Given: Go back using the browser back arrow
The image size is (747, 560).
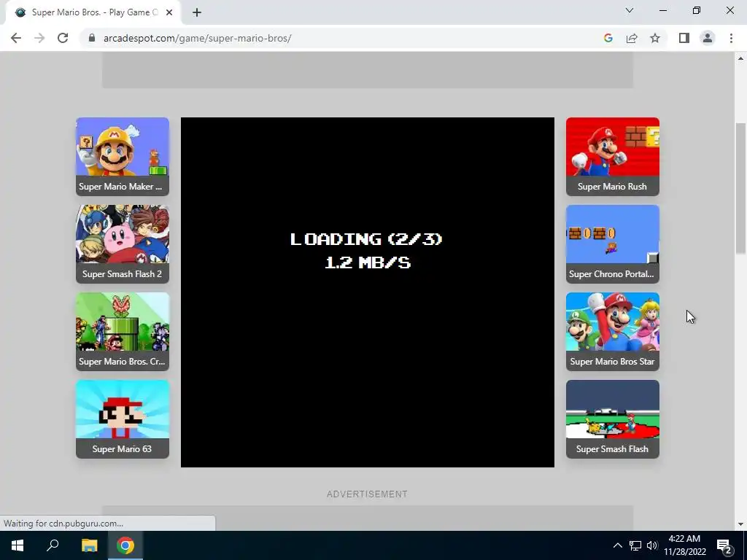Looking at the screenshot, I should tap(16, 38).
